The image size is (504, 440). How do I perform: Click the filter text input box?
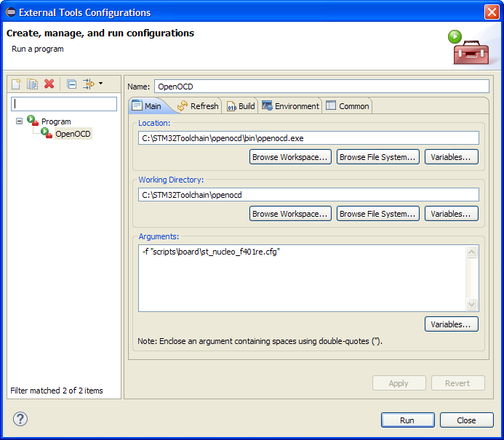pyautogui.click(x=64, y=104)
